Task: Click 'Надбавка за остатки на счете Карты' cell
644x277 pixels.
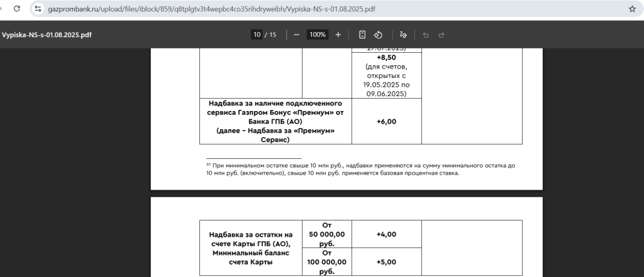Action: 251,248
